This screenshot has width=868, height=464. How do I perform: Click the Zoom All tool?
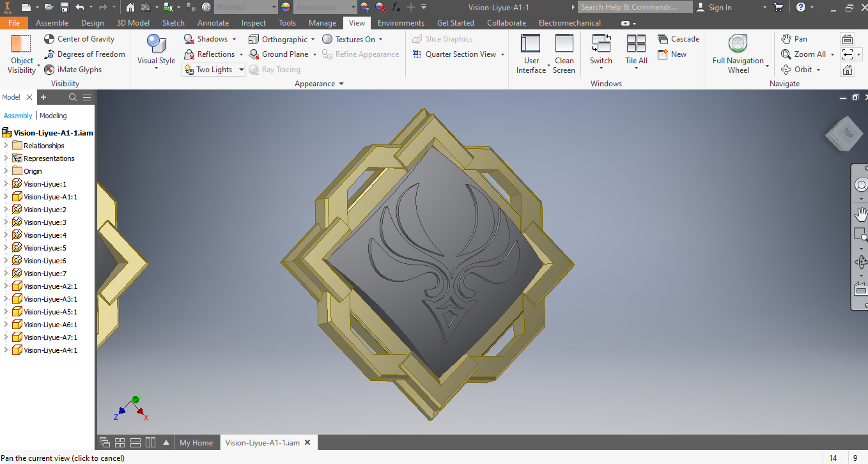pyautogui.click(x=804, y=54)
